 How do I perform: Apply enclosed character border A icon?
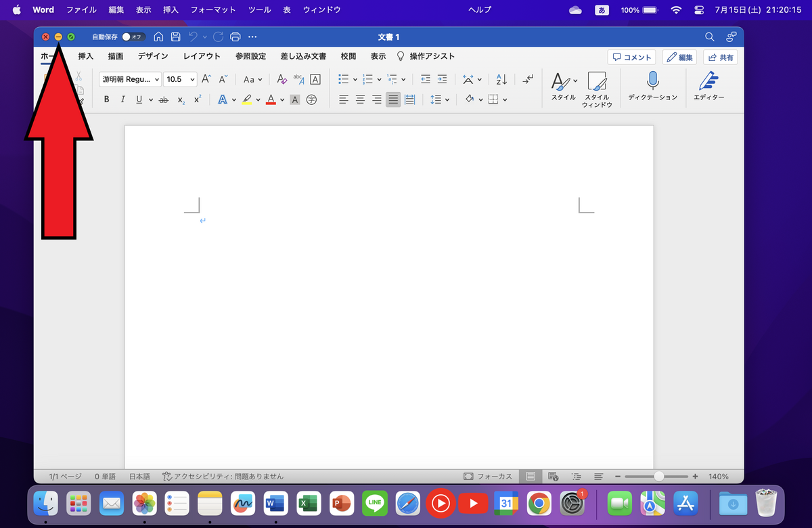pyautogui.click(x=315, y=79)
